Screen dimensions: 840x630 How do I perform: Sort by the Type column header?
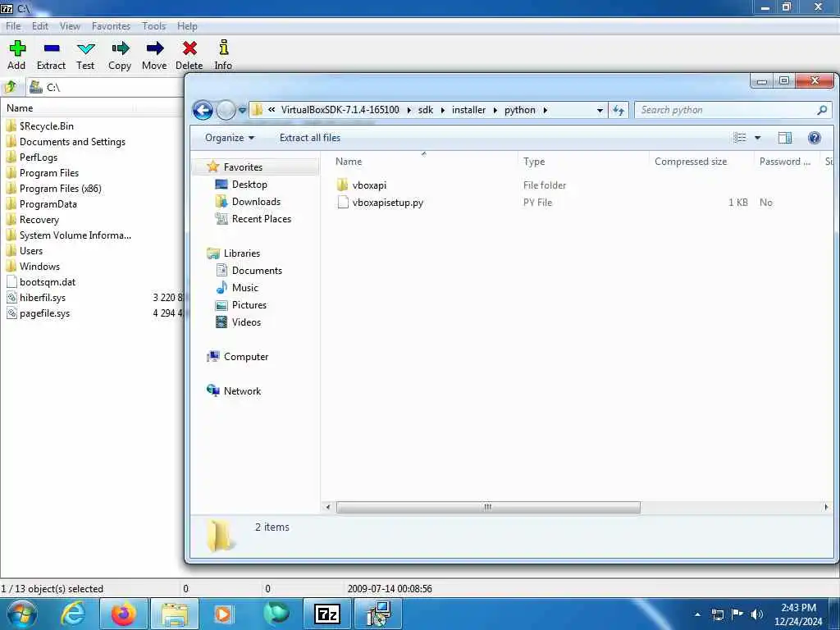coord(583,162)
